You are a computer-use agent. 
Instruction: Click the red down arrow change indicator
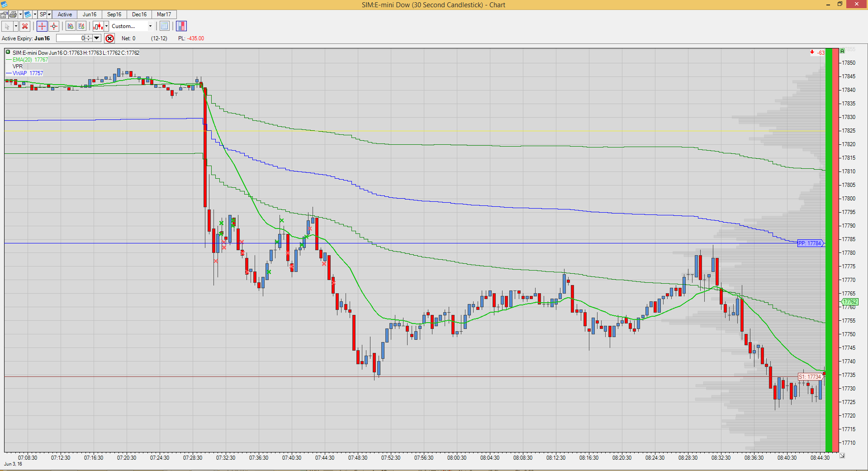[x=812, y=52]
